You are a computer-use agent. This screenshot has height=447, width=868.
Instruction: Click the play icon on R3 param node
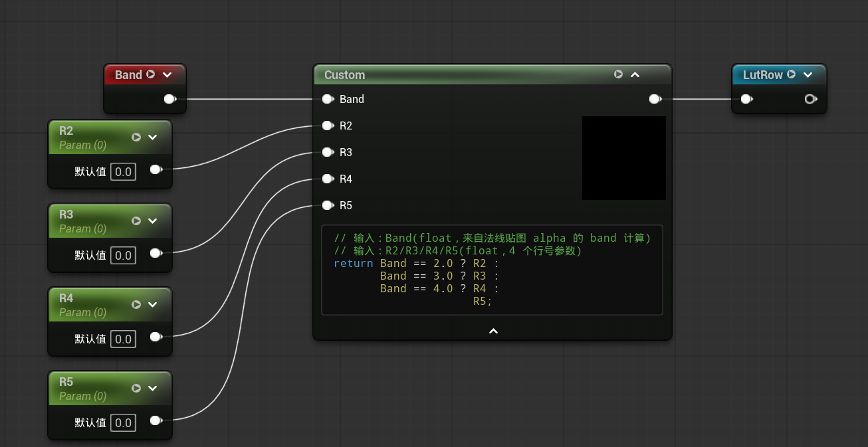pyautogui.click(x=136, y=221)
